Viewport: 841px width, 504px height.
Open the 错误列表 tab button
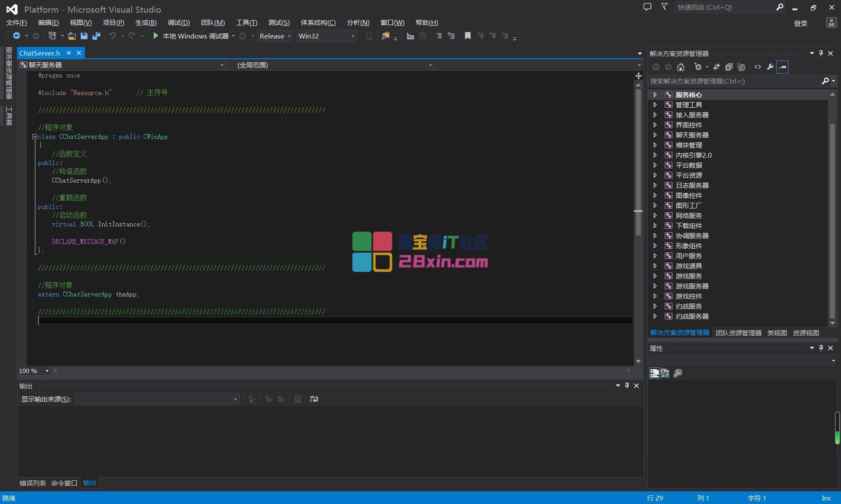click(x=33, y=483)
